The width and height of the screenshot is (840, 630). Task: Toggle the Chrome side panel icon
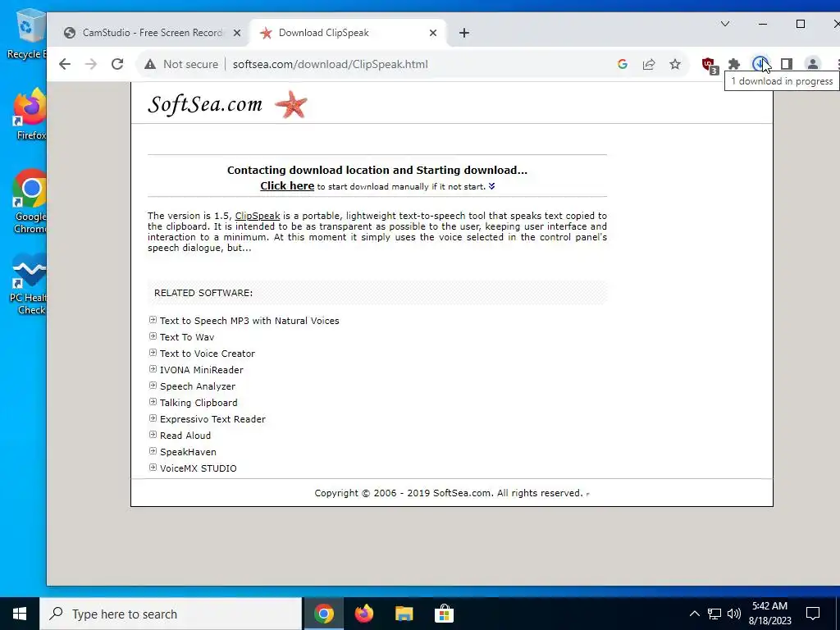coord(787,64)
